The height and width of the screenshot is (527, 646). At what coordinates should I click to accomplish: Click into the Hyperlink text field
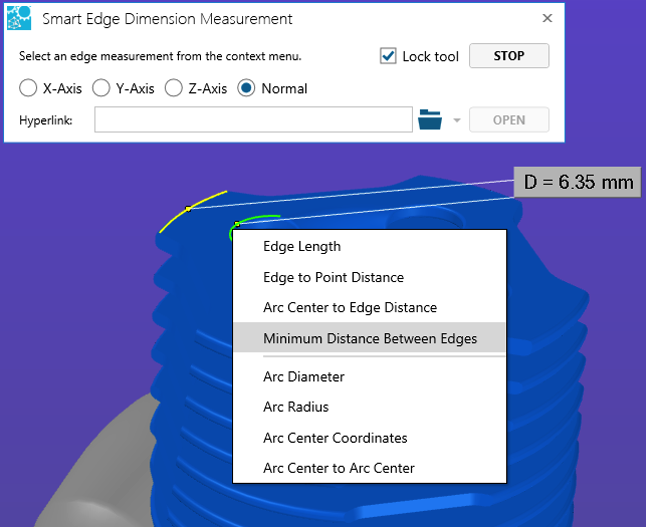tap(254, 120)
